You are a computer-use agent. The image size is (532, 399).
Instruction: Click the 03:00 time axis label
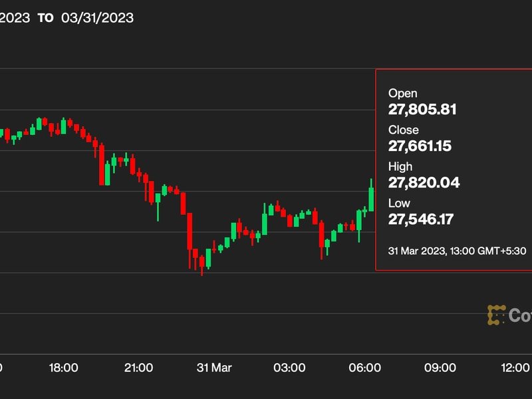tap(290, 368)
